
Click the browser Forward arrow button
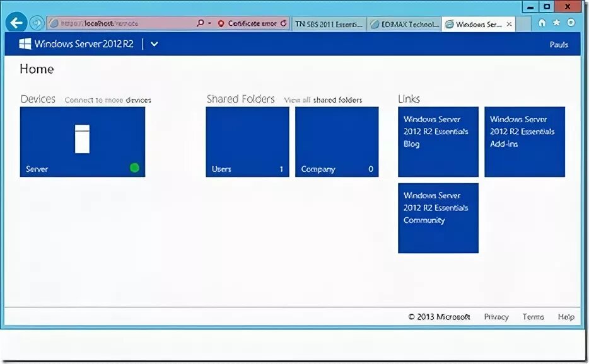click(37, 23)
